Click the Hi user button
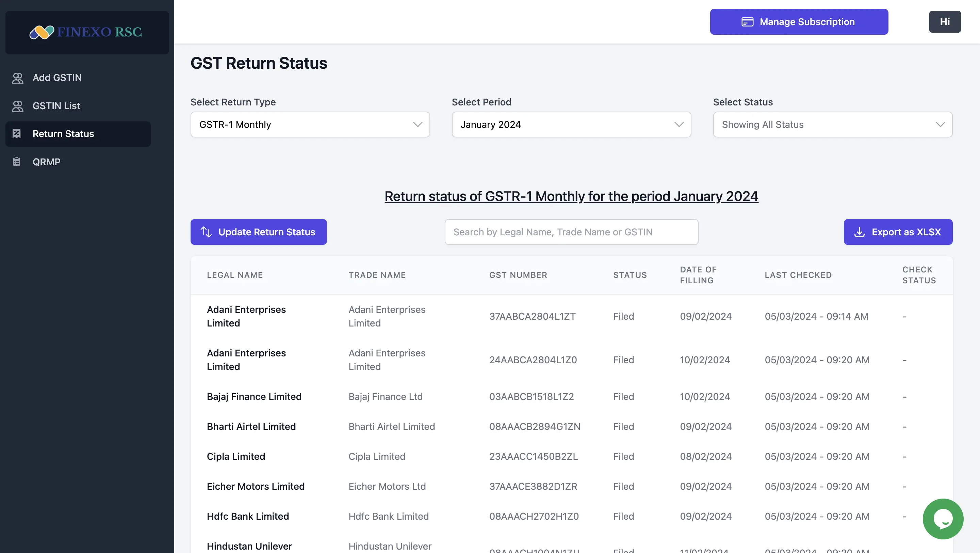The image size is (980, 553). [945, 22]
